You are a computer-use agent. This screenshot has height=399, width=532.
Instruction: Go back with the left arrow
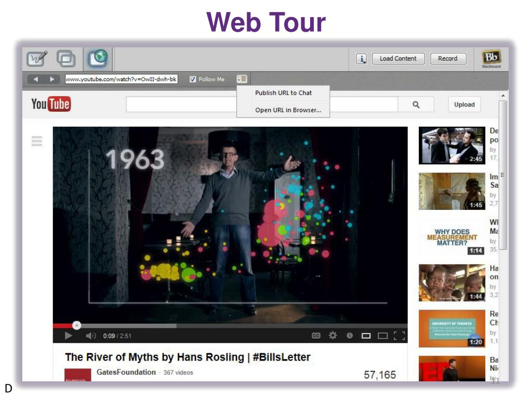(x=36, y=79)
